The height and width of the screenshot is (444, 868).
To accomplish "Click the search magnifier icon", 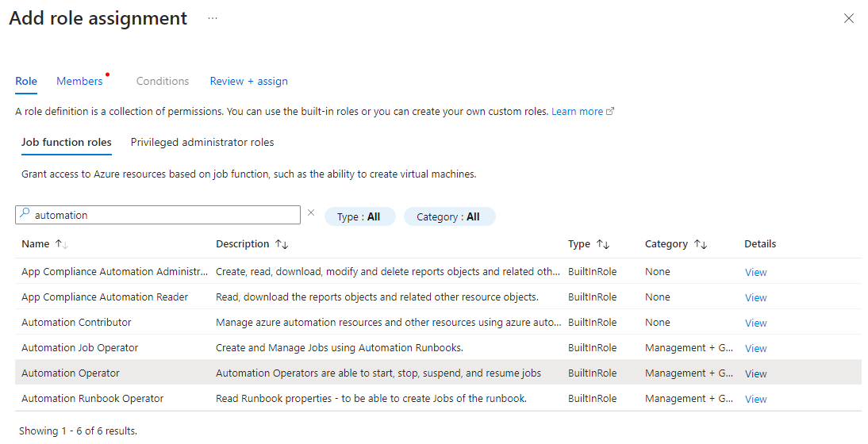I will [x=25, y=214].
